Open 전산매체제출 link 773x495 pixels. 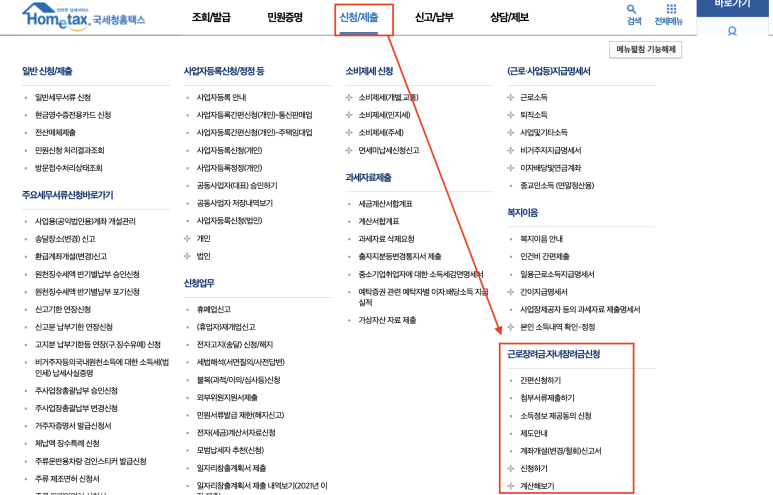pyautogui.click(x=55, y=133)
